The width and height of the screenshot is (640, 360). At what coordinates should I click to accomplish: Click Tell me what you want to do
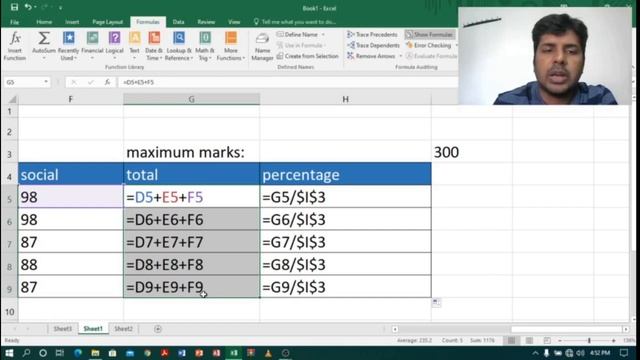click(x=295, y=22)
